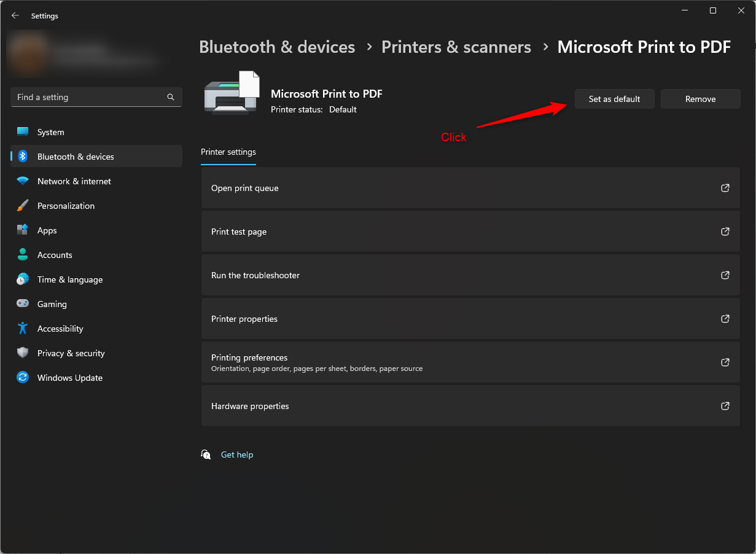Screen dimensions: 756x554
Task: Select Bluetooth & devices in sidebar
Action: (96, 157)
